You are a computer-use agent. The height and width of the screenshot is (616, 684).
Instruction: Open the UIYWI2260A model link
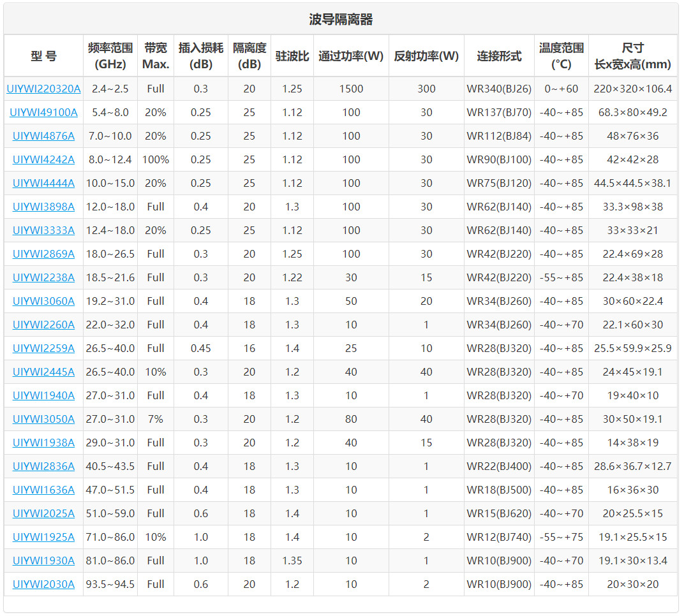pyautogui.click(x=43, y=325)
